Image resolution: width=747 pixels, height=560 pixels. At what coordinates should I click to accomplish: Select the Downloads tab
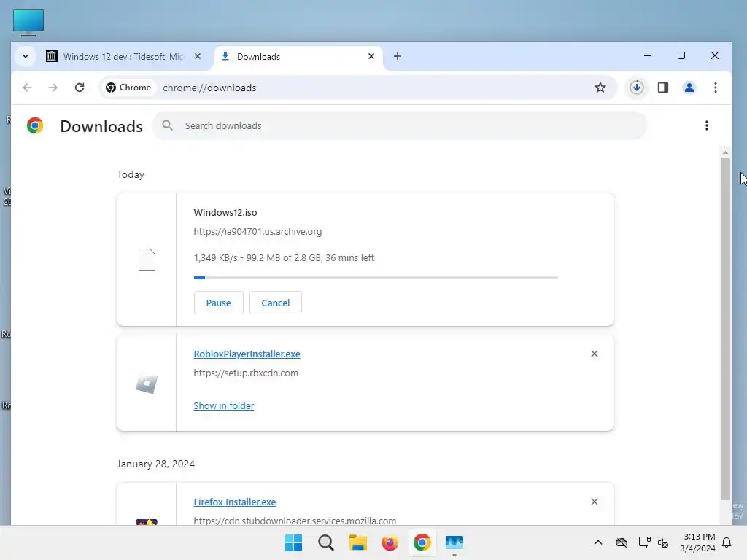[x=298, y=57]
